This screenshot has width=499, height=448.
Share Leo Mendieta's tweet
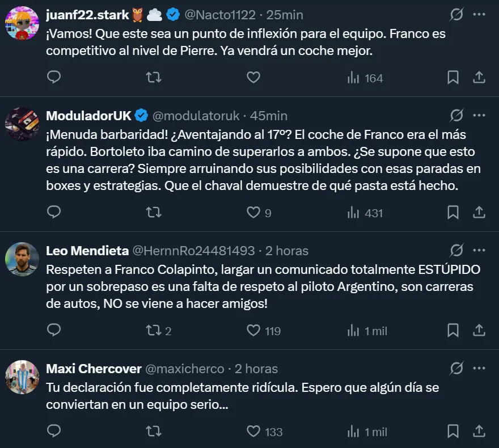pyautogui.click(x=479, y=330)
